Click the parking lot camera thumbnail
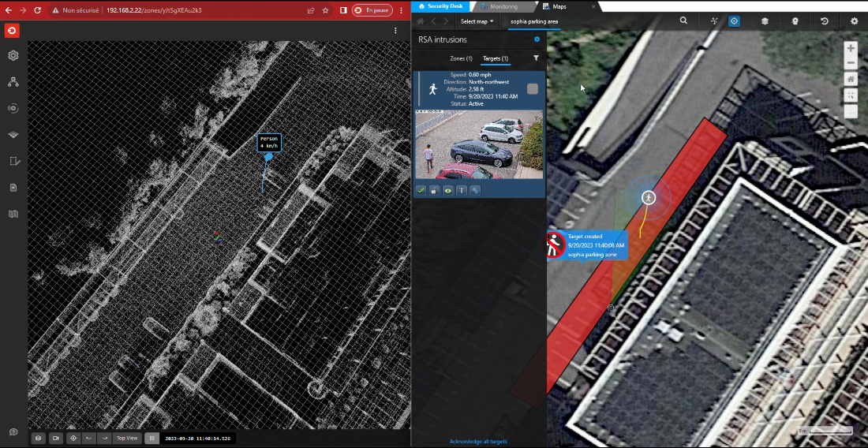This screenshot has height=448, width=868. pos(480,144)
